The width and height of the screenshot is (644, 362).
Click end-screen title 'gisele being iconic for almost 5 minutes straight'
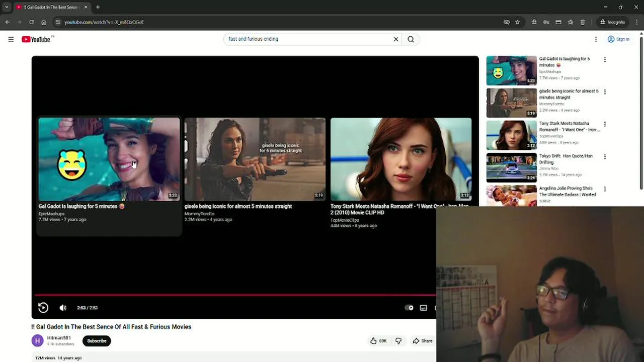pos(238,206)
